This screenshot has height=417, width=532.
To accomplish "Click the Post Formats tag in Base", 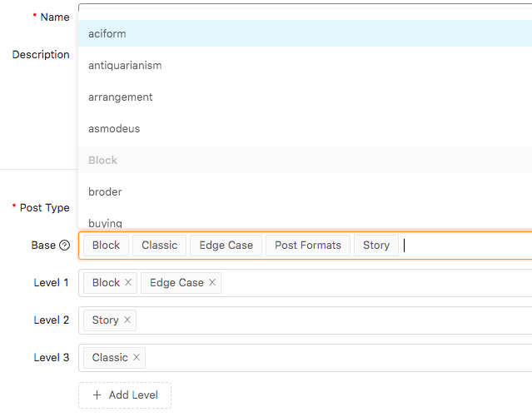I will point(308,246).
